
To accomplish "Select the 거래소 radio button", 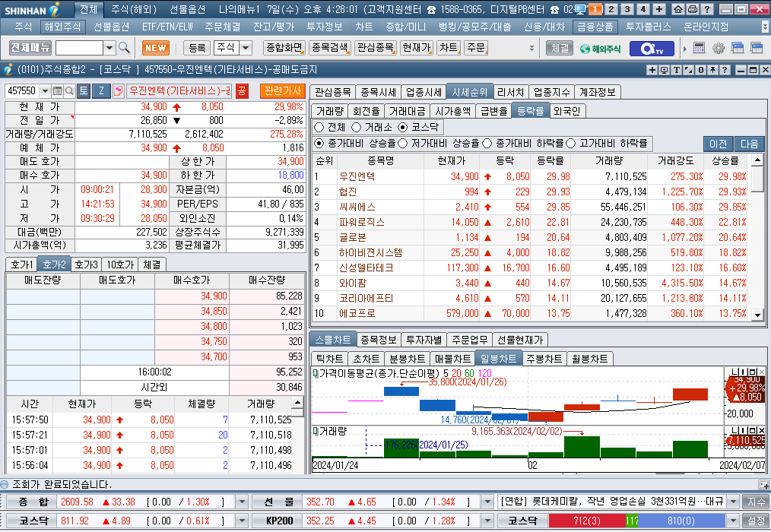I will click(357, 128).
